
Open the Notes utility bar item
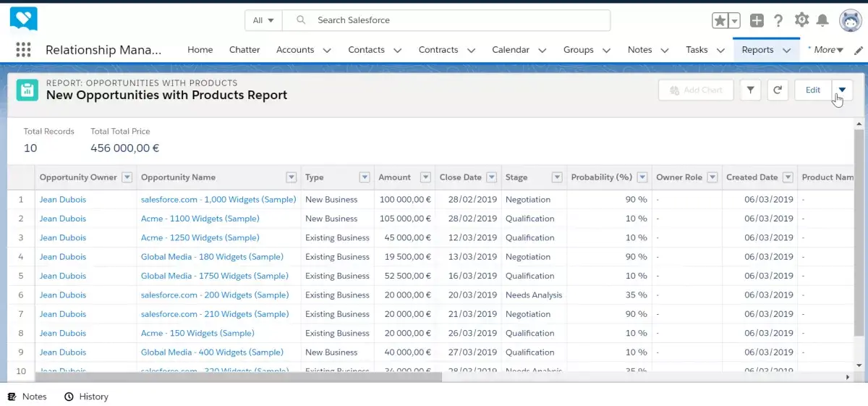[27, 397]
